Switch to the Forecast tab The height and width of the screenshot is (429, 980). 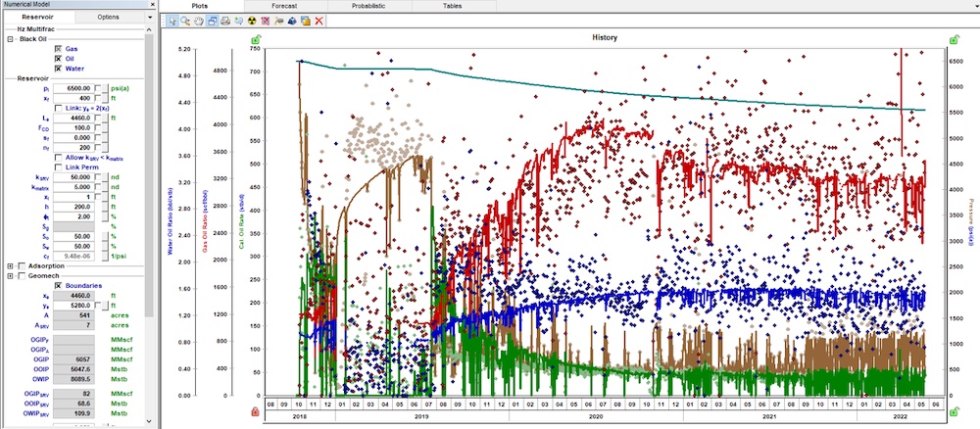click(x=283, y=5)
